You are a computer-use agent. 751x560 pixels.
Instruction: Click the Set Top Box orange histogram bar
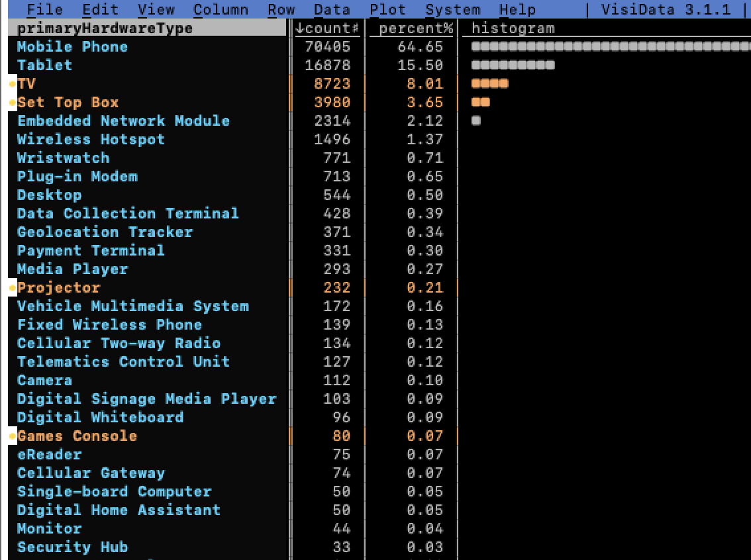coord(480,103)
